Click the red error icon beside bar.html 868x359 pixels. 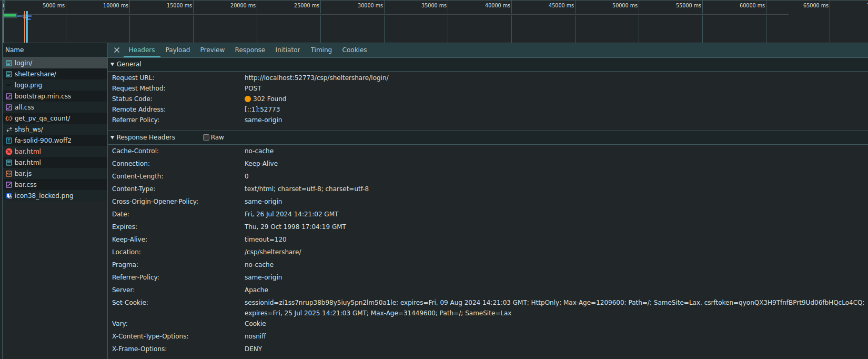(9, 152)
